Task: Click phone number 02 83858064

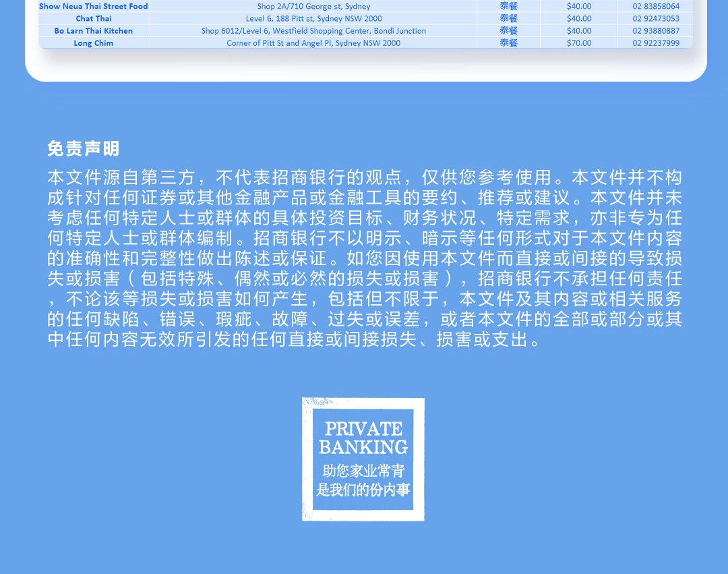Action: pos(655,6)
